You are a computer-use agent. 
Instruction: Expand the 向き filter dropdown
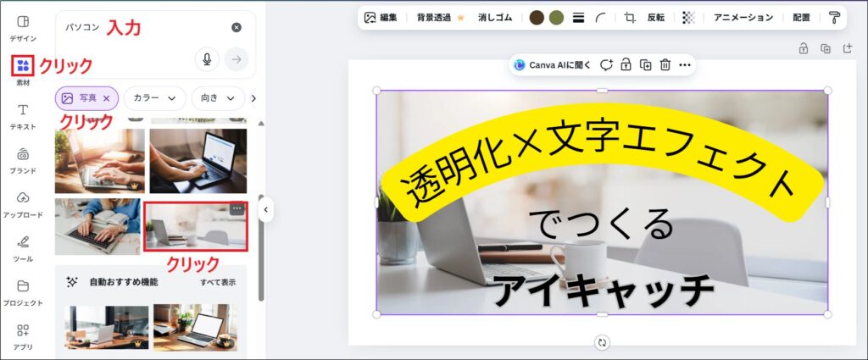218,98
